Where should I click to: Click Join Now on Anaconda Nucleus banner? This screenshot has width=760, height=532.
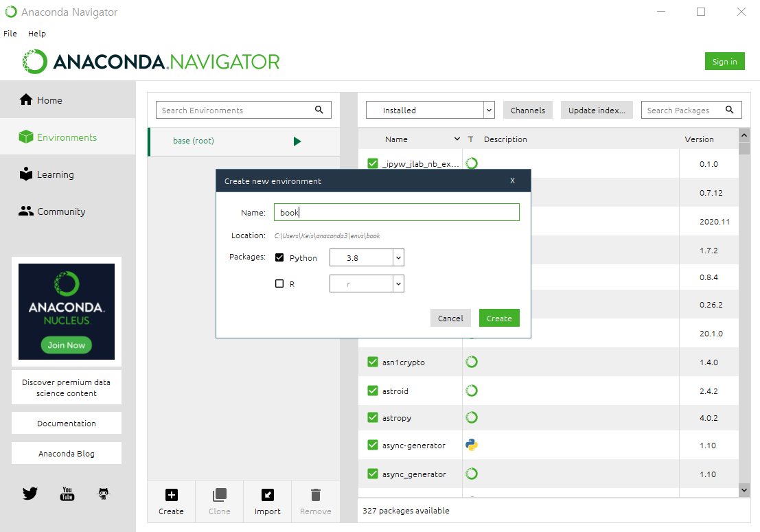[x=67, y=345]
